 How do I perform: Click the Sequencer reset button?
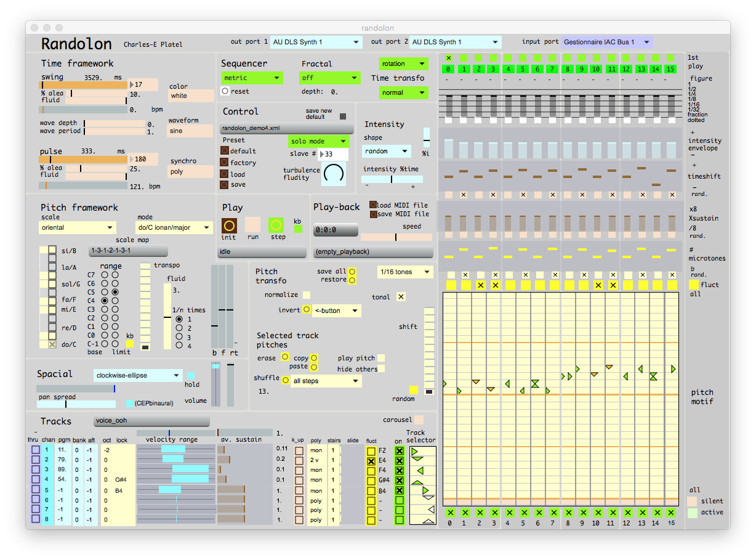(225, 91)
